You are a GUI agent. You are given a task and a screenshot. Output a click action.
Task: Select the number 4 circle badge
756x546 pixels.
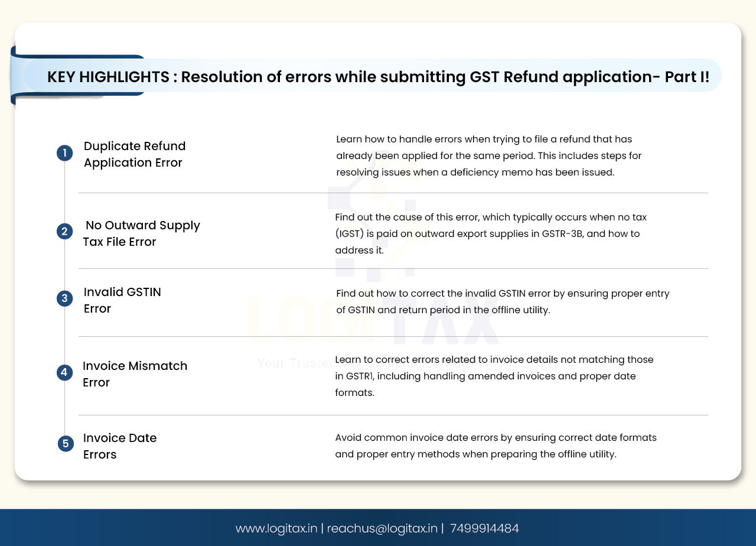point(64,372)
